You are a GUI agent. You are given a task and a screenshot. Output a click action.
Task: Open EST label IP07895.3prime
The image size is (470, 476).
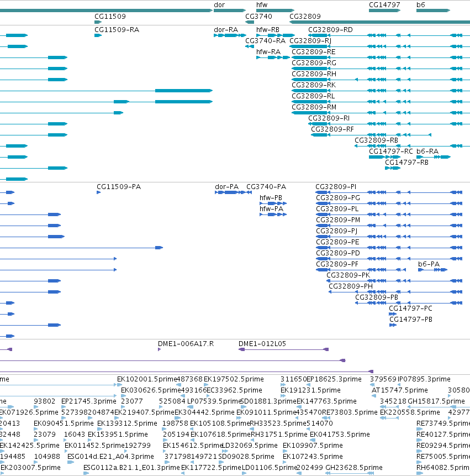[x=424, y=379]
